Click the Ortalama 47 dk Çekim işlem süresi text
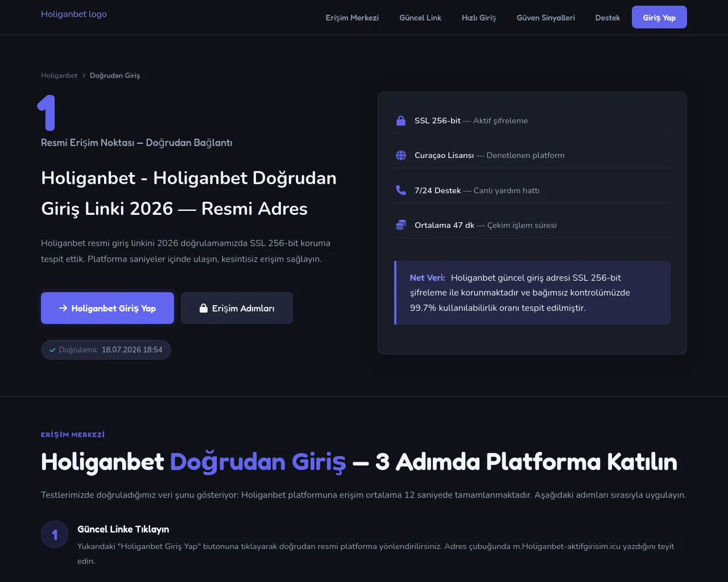This screenshot has width=728, height=582. (486, 225)
